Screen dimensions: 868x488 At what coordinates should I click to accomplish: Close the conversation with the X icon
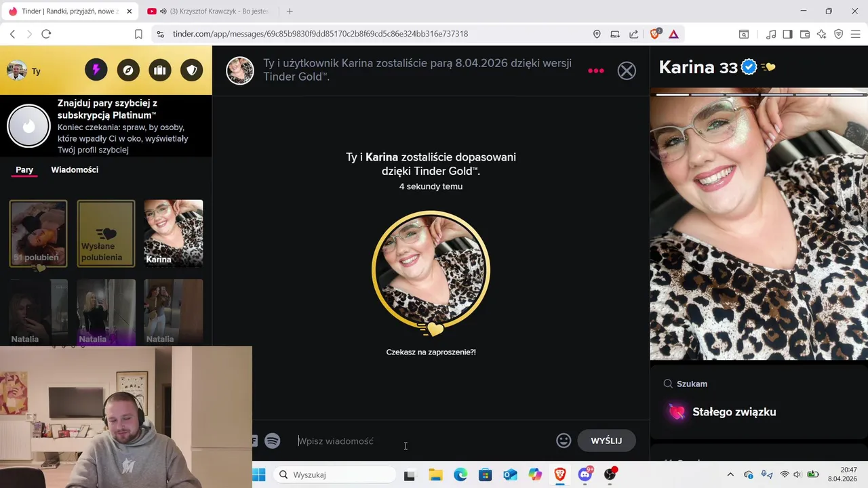point(627,70)
